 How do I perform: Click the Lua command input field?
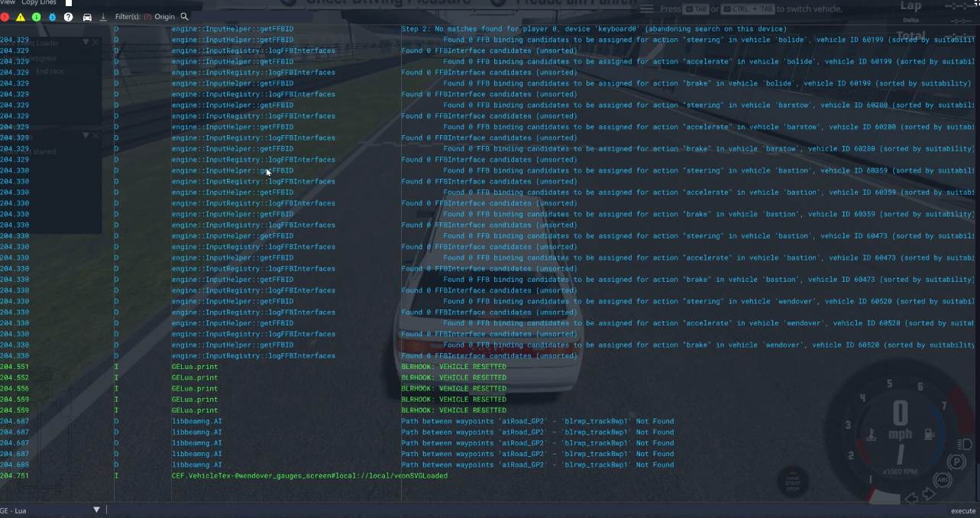pyautogui.click(x=526, y=510)
